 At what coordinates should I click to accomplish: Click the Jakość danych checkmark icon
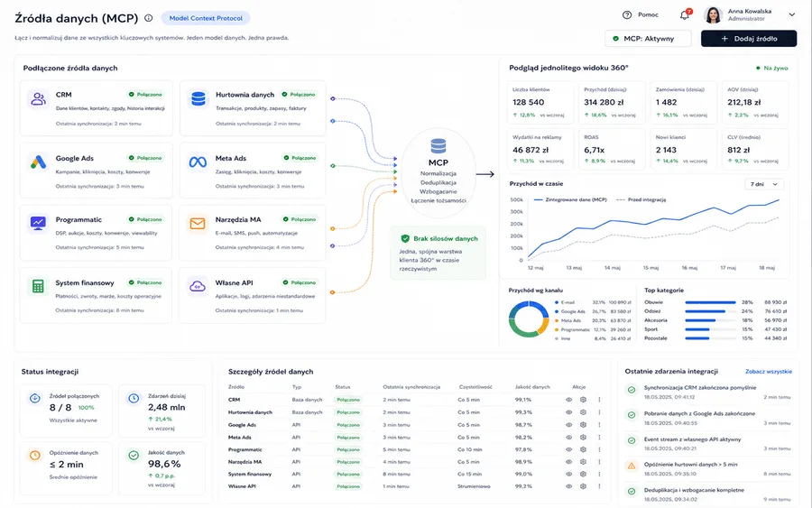tap(134, 455)
